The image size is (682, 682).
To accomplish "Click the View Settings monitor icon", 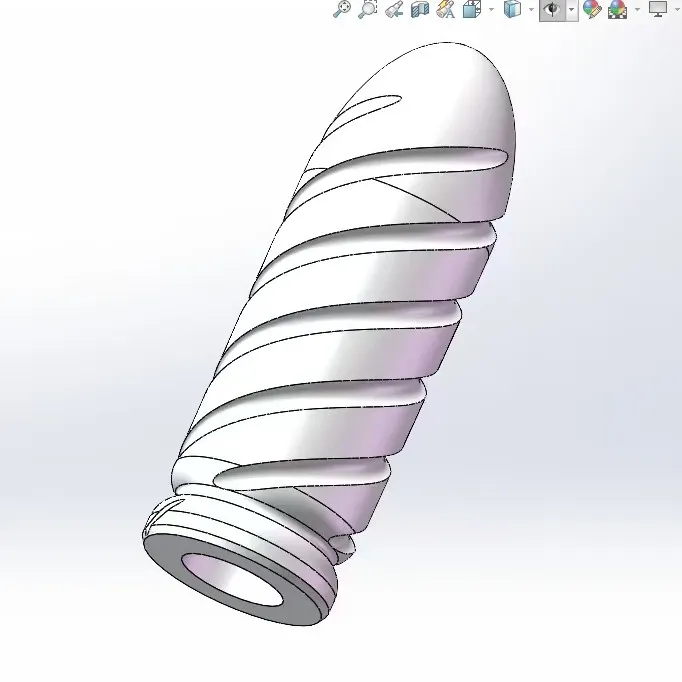I will pos(658,9).
